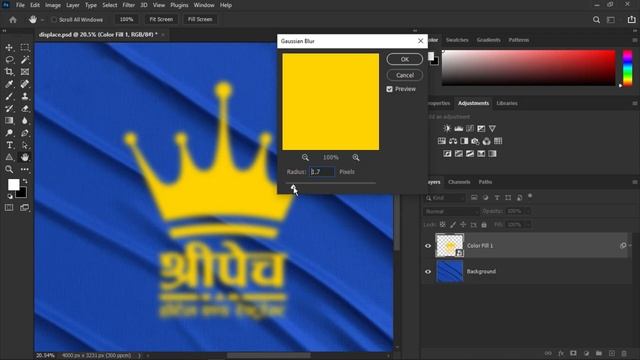Select the Shape tool

pyautogui.click(x=9, y=157)
